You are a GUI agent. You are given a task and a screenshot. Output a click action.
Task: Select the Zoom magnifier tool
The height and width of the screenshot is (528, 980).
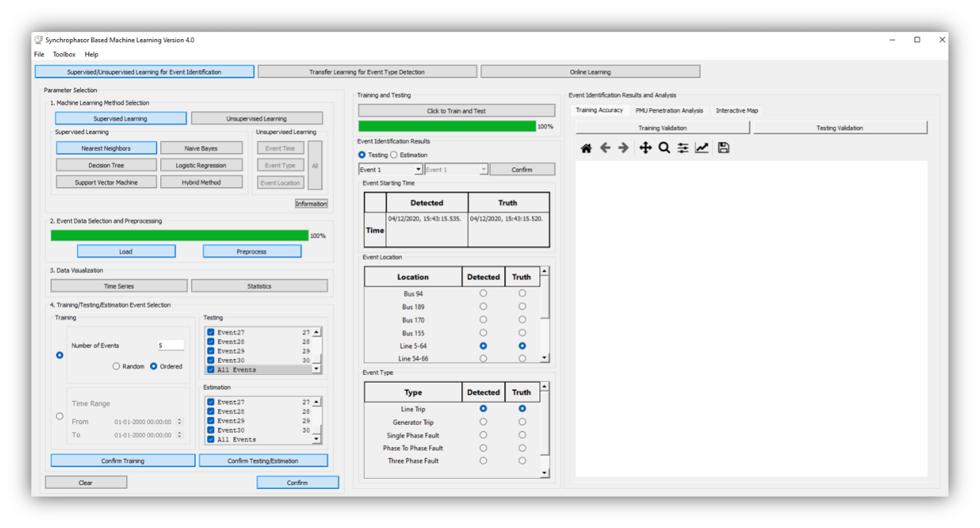pos(664,148)
